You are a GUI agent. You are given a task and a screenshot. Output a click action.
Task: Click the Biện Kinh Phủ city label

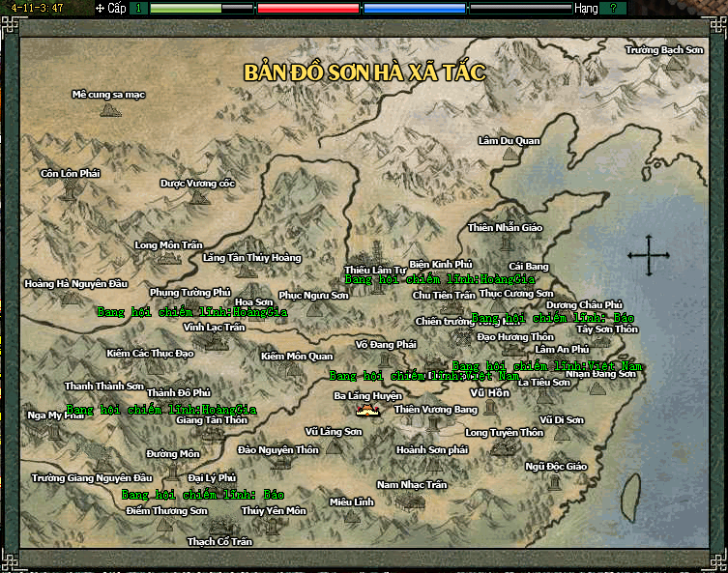click(440, 264)
